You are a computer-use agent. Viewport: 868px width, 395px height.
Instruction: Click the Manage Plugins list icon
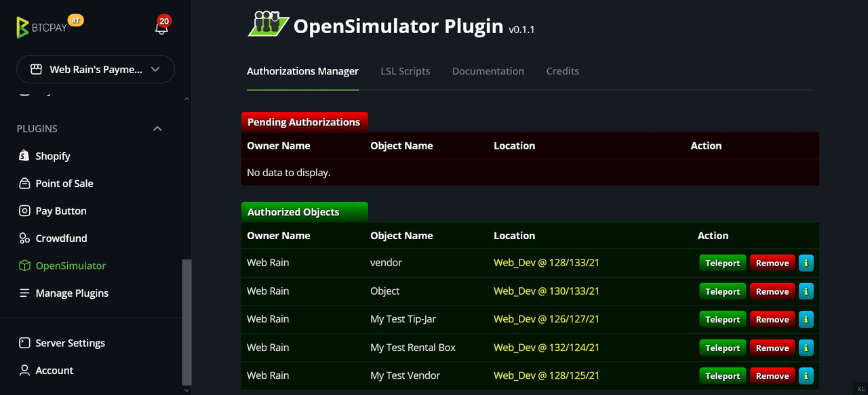click(x=24, y=293)
